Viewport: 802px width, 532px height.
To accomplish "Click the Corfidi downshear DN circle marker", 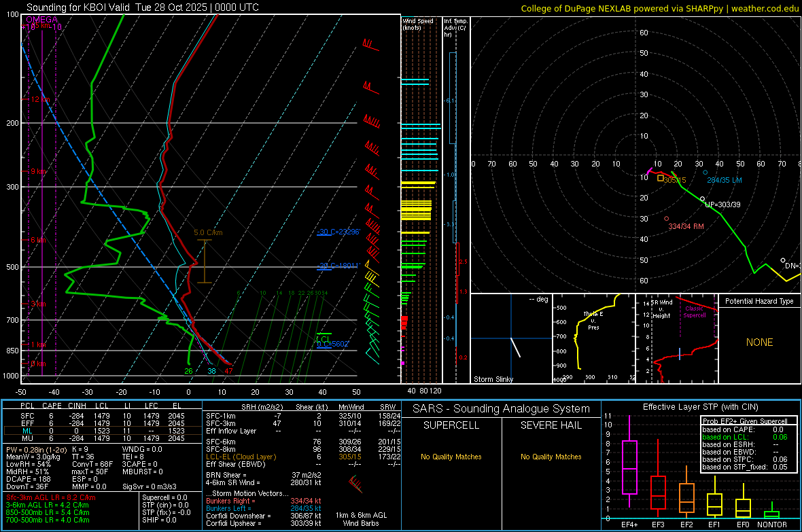I will tap(782, 260).
